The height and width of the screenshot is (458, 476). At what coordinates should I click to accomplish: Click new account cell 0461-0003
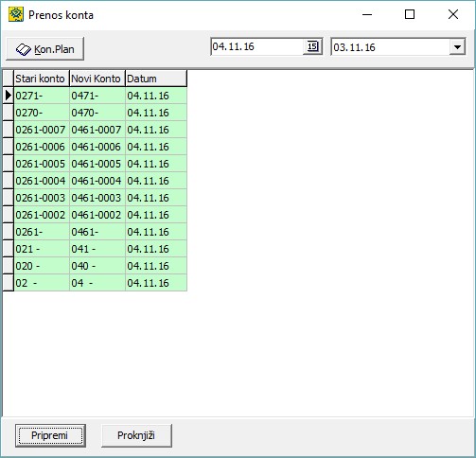[x=97, y=198]
